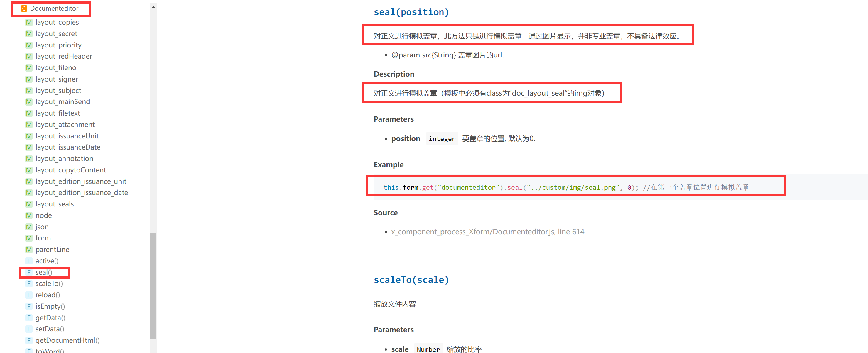Select getDocumentHtml() in the sidebar
The width and height of the screenshot is (868, 353).
pyautogui.click(x=67, y=340)
